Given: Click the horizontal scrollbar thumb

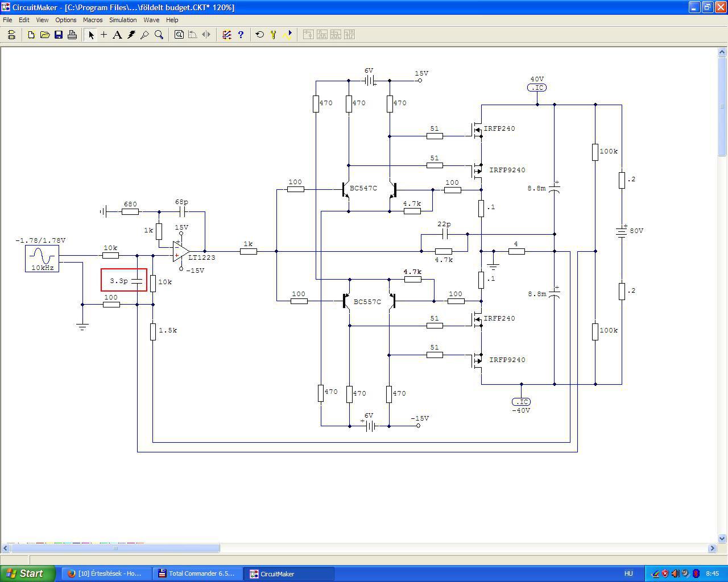Looking at the screenshot, I should pyautogui.click(x=115, y=548).
